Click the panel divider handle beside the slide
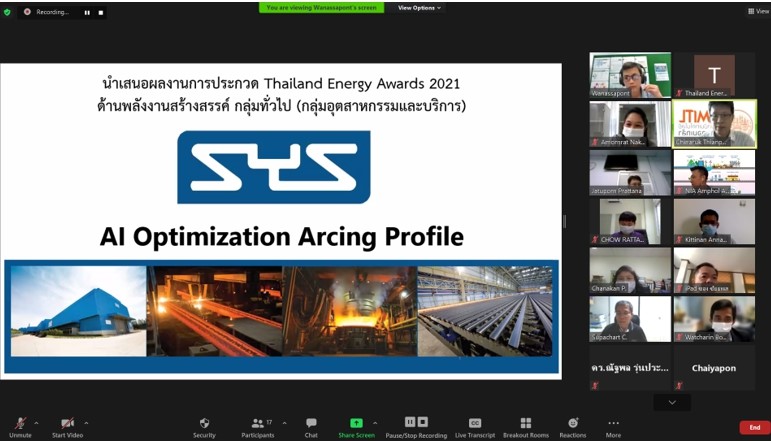 tap(564, 222)
